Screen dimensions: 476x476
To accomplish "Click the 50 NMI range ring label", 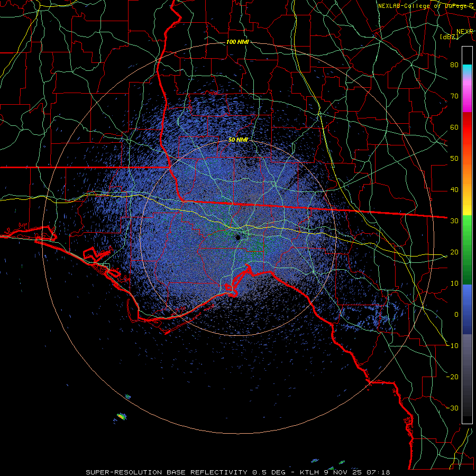I will [x=238, y=140].
